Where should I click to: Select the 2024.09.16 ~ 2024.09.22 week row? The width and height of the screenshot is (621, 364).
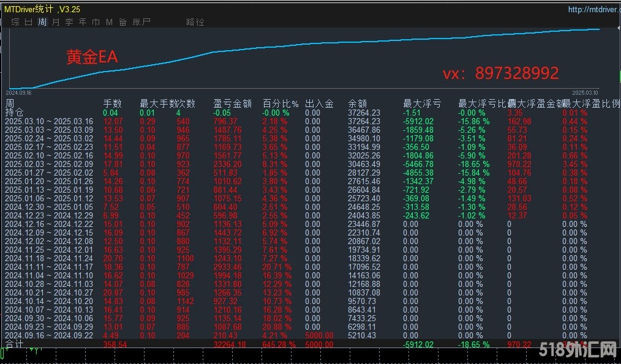pyautogui.click(x=48, y=335)
